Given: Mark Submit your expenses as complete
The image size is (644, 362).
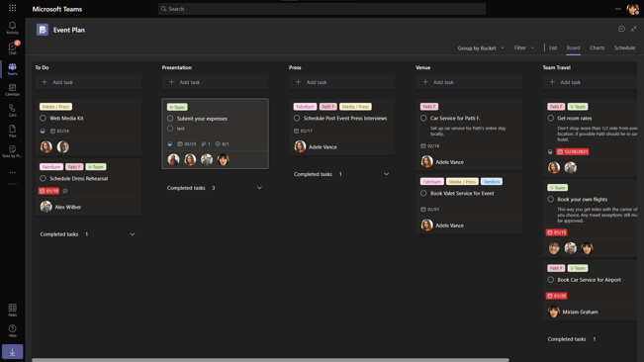Looking at the screenshot, I should coord(170,119).
